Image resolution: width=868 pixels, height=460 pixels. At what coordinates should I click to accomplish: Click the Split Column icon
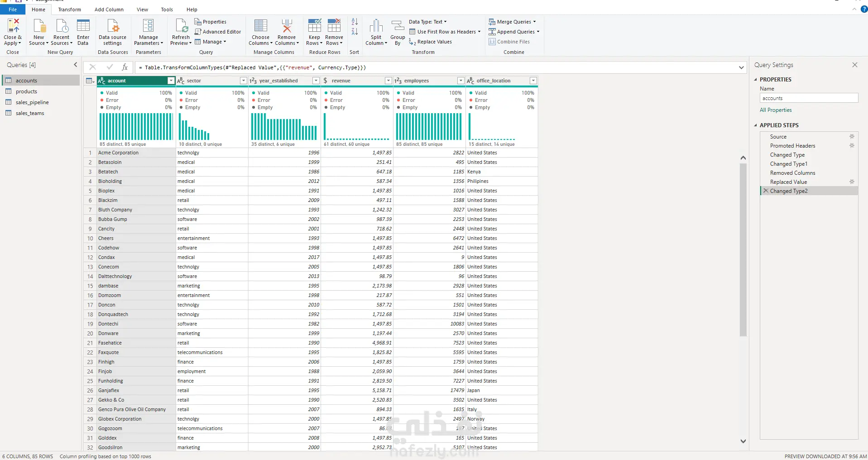pyautogui.click(x=376, y=26)
